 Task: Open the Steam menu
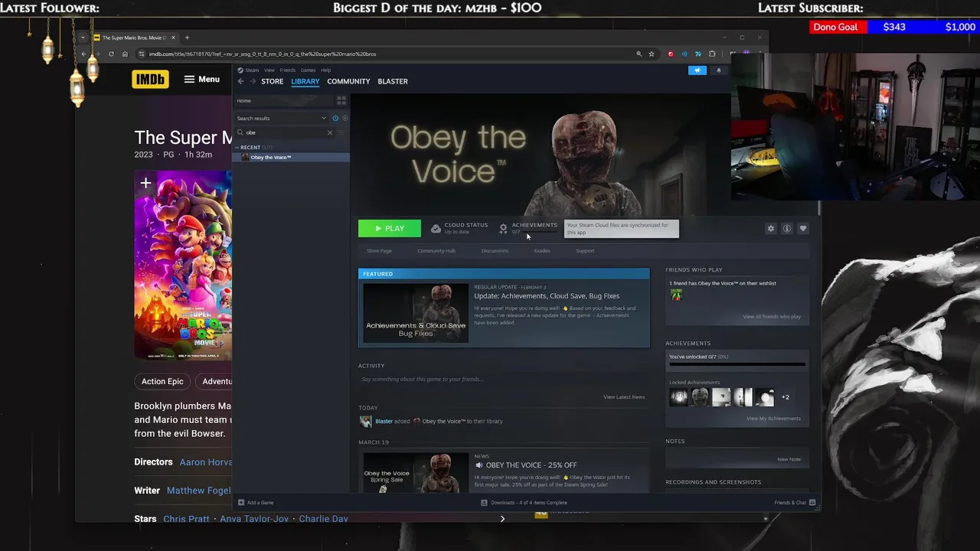(252, 70)
